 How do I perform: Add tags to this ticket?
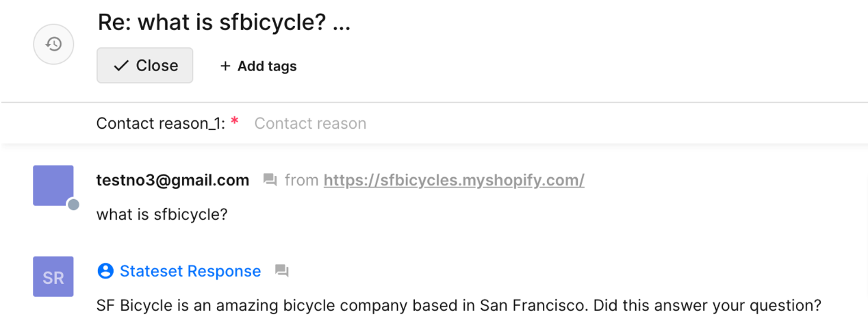(x=258, y=66)
